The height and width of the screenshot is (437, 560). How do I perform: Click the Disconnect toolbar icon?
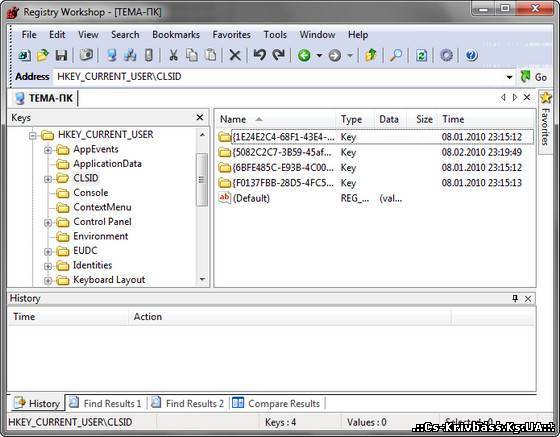point(149,55)
